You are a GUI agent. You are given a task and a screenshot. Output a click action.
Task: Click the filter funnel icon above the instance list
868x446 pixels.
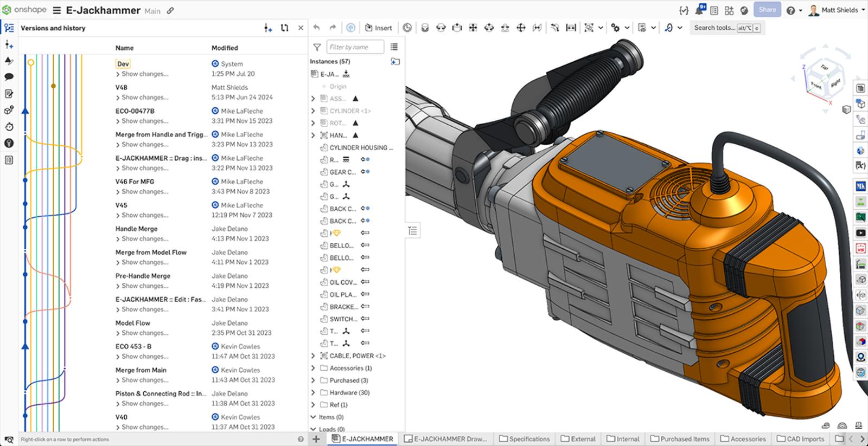(317, 47)
